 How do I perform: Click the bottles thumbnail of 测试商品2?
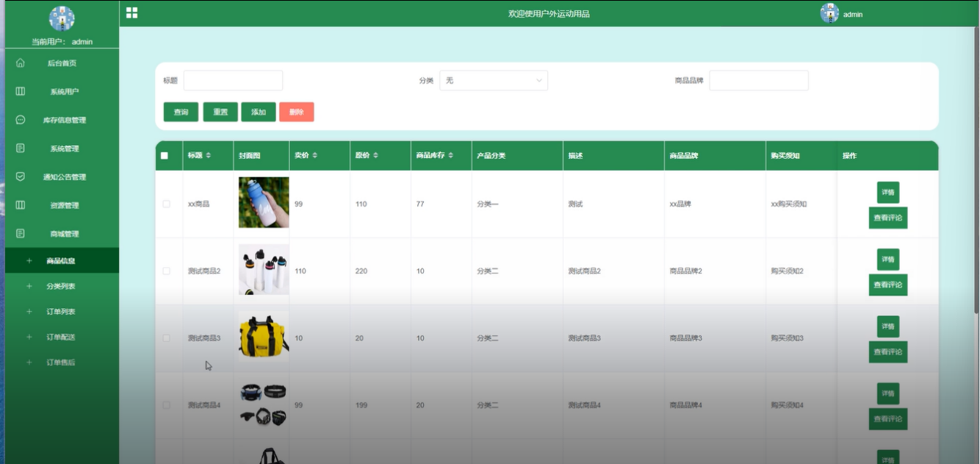[264, 270]
